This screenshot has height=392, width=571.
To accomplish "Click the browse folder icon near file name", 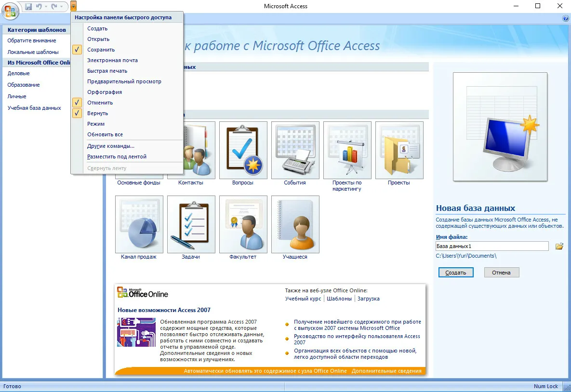I will tap(559, 246).
